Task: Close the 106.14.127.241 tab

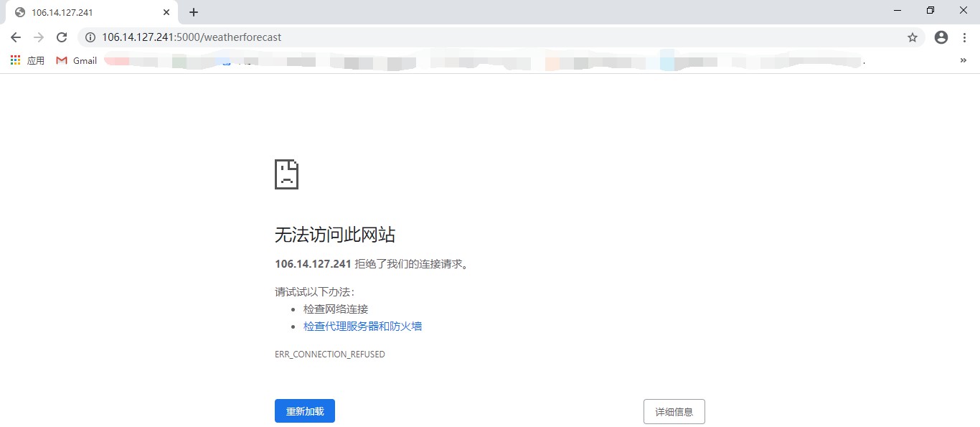Action: click(166, 12)
